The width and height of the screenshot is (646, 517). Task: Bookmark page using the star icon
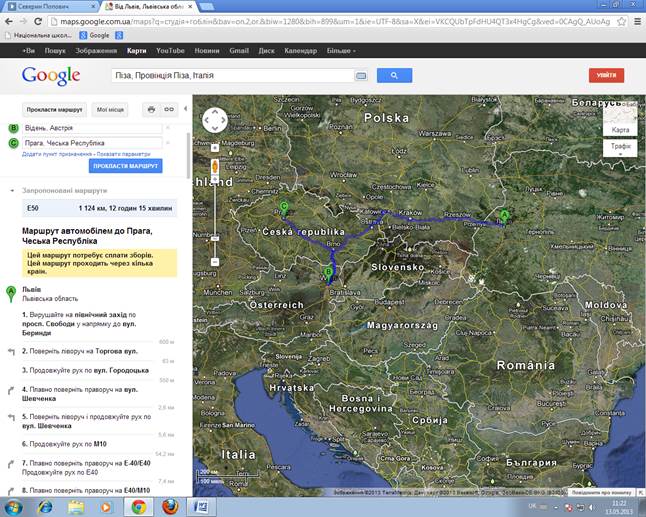point(621,21)
